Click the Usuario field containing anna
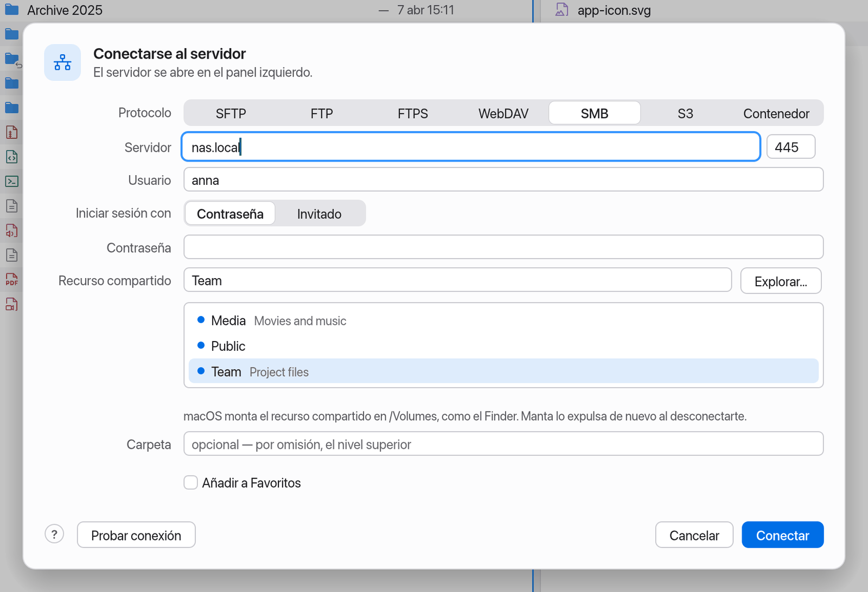Viewport: 868px width, 592px height. [503, 179]
